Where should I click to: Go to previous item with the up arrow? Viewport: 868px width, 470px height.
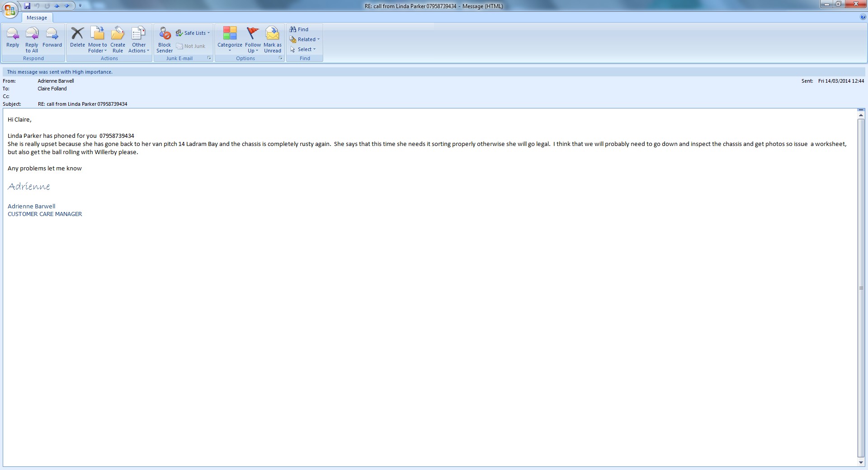(57, 6)
